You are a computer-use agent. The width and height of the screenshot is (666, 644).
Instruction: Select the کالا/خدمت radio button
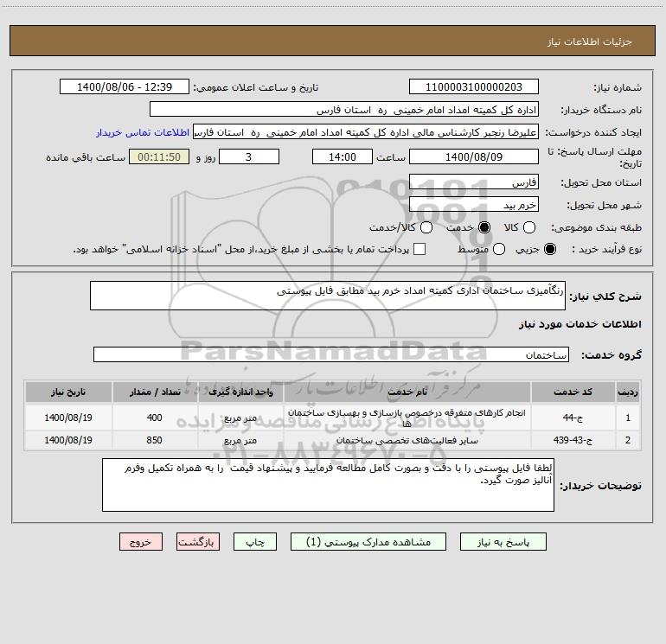(x=426, y=227)
